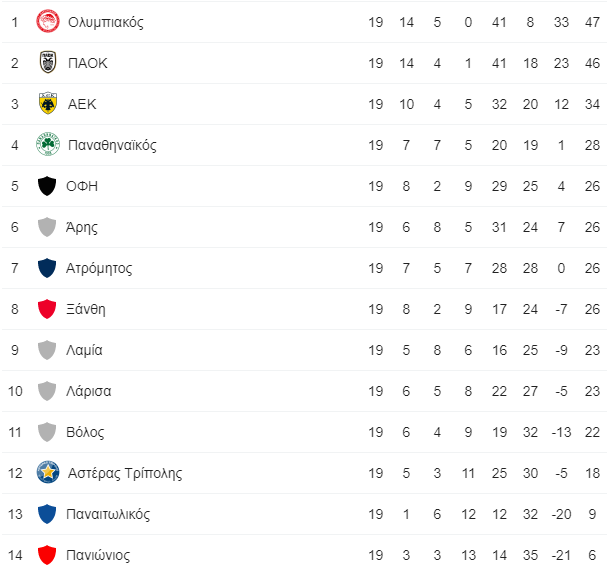Click the navy Ατρόμητος shield icon

coord(47,268)
